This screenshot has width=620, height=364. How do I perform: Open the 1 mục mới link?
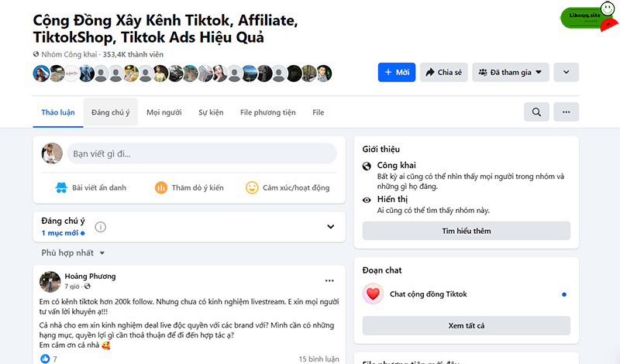coord(63,233)
